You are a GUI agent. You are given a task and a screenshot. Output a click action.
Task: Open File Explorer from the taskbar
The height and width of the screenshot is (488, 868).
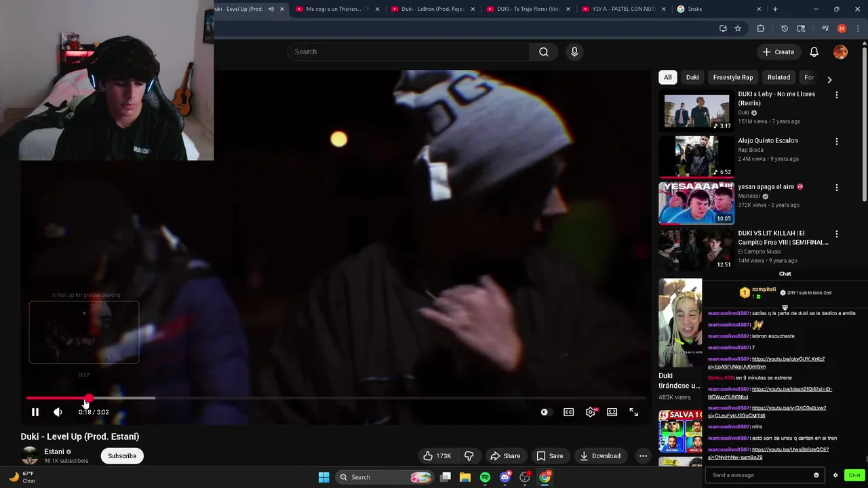pyautogui.click(x=465, y=477)
